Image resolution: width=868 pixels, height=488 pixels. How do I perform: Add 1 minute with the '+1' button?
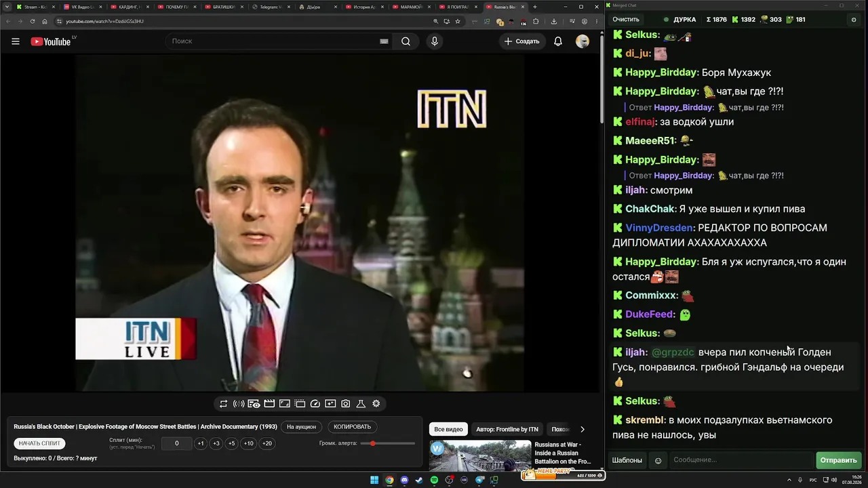201,443
